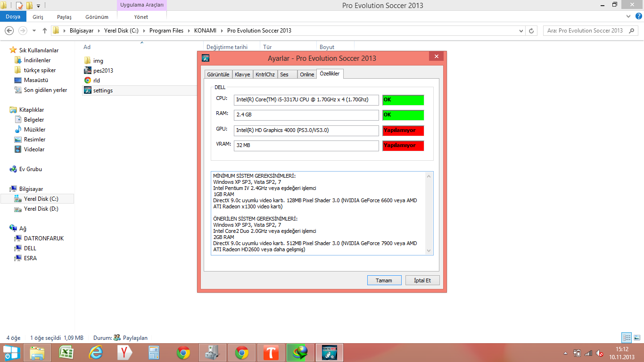
Task: Open the Giriş ribbon tab
Action: coord(38,17)
